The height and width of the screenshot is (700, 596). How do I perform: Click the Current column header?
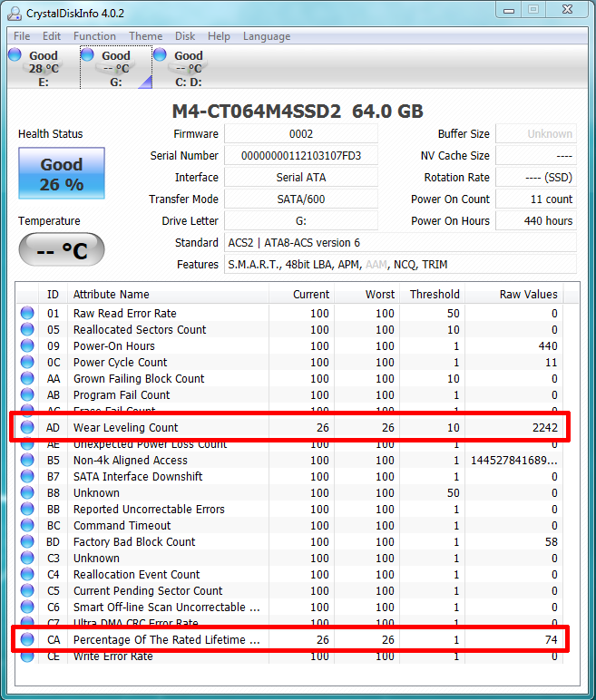pos(301,294)
